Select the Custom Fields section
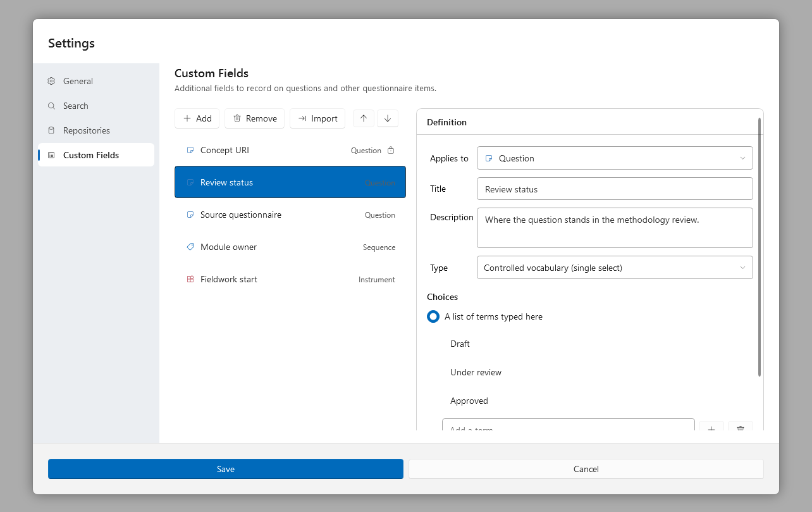The height and width of the screenshot is (512, 812). coord(96,155)
